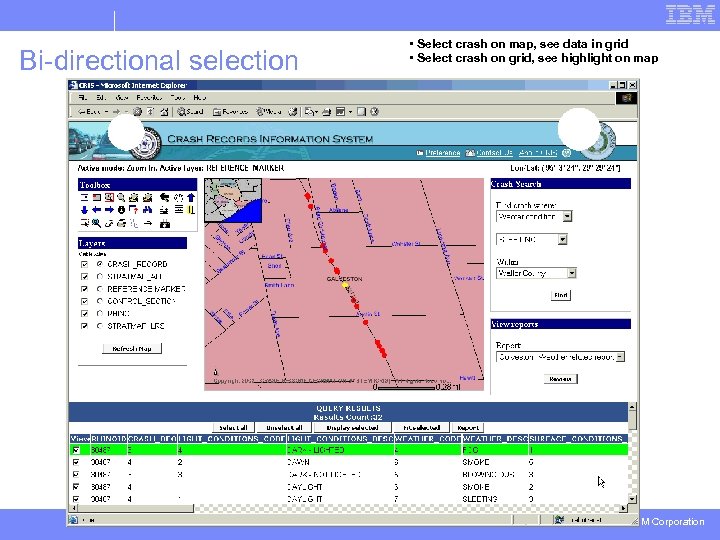The width and height of the screenshot is (720, 540).
Task: Click the browser Home icon
Action: [x=164, y=112]
